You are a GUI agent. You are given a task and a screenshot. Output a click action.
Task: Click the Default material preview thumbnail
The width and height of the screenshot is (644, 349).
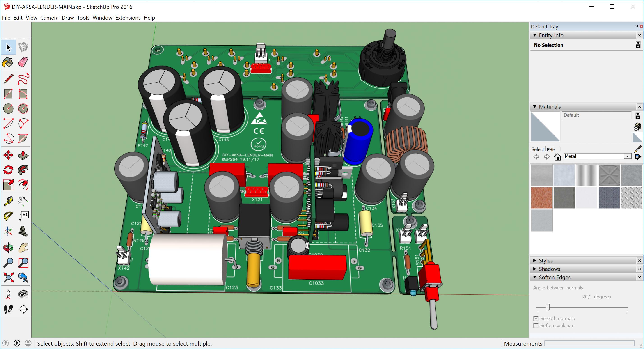(x=545, y=126)
